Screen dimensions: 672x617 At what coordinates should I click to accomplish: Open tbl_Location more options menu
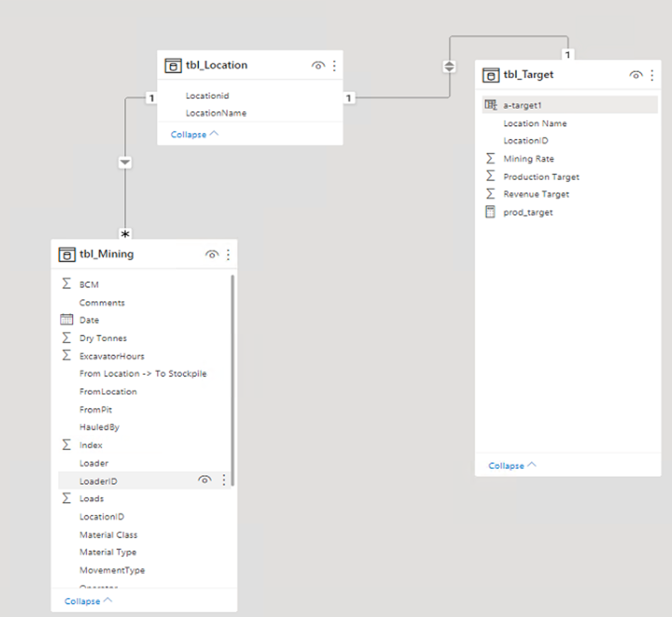coord(334,65)
